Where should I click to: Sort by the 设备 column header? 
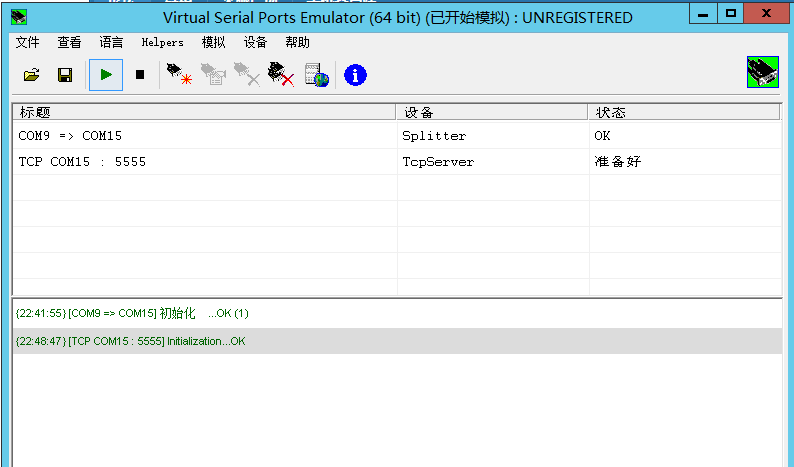click(492, 112)
